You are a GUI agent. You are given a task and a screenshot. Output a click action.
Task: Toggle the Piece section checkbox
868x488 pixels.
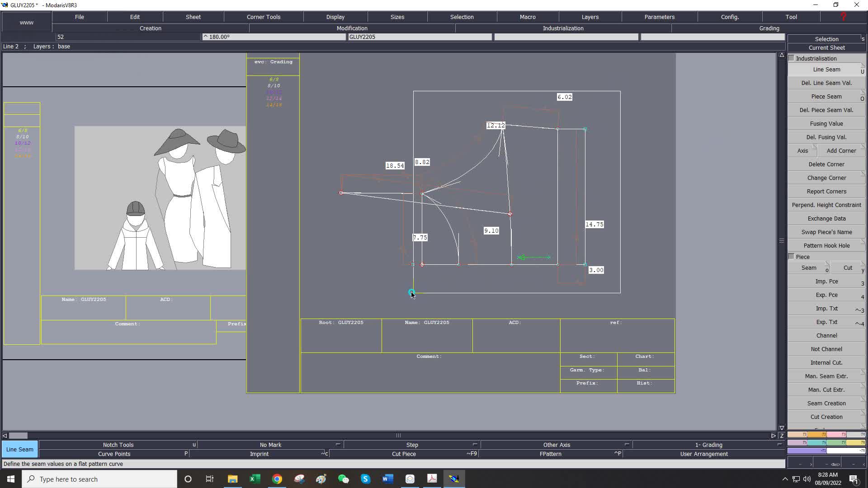(791, 256)
